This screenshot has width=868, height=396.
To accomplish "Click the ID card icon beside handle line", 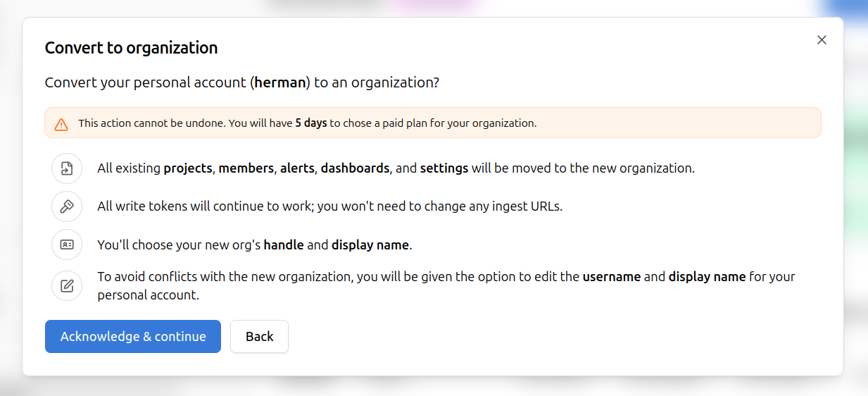I will 67,245.
